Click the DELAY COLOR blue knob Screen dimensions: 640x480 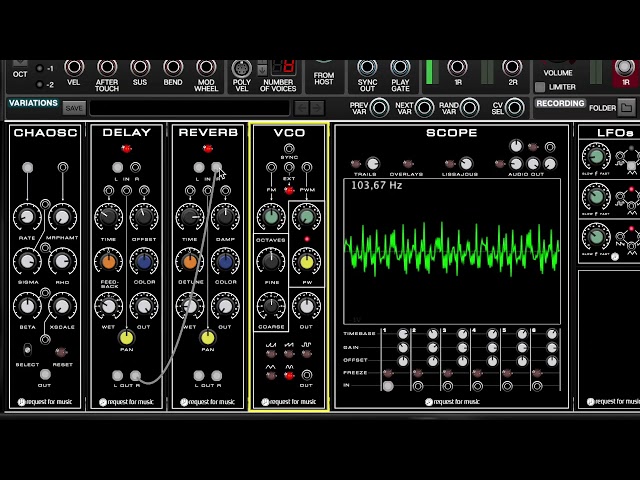pos(144,262)
